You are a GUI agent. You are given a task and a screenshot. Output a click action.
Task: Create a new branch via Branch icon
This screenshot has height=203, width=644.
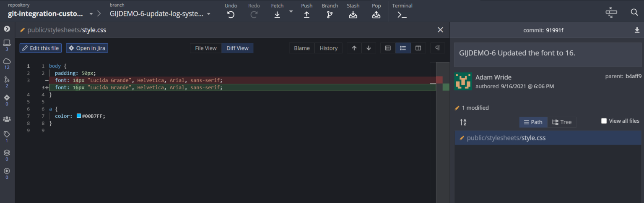tap(330, 15)
